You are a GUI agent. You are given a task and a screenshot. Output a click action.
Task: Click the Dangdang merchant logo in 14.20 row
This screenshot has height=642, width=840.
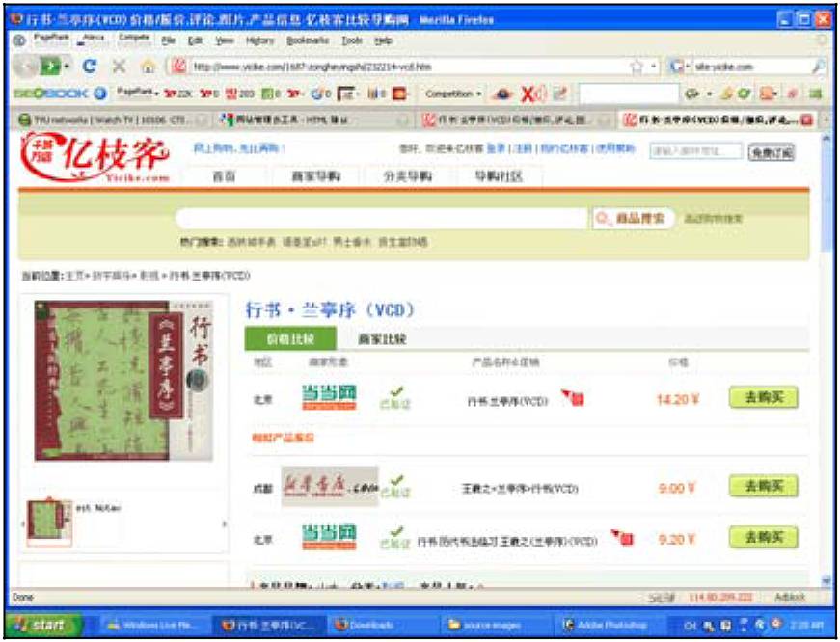(329, 397)
